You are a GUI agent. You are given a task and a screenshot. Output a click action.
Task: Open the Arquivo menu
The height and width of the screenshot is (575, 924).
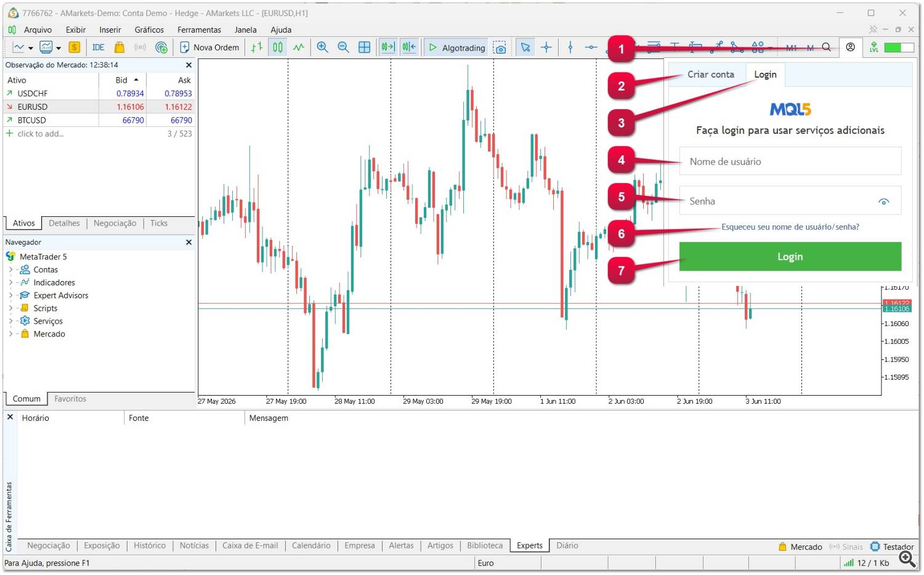point(38,30)
